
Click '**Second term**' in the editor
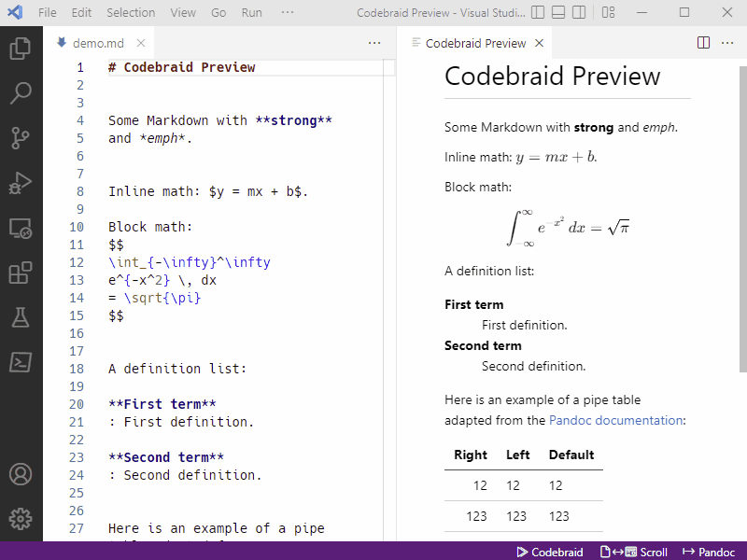point(166,457)
